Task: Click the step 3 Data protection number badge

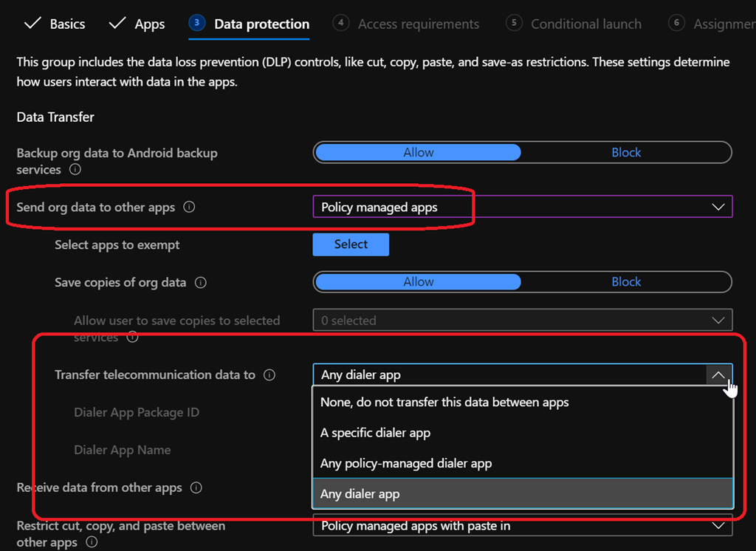Action: 196,23
